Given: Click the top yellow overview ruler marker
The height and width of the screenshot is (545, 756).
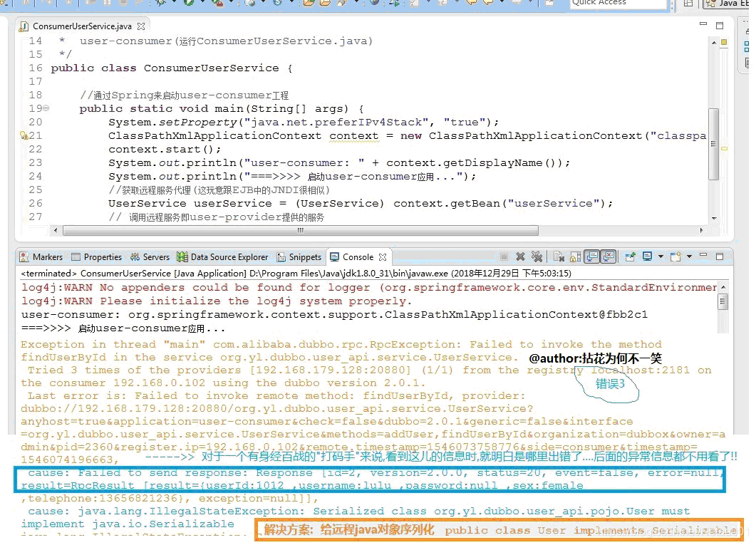Looking at the screenshot, I should tap(724, 43).
